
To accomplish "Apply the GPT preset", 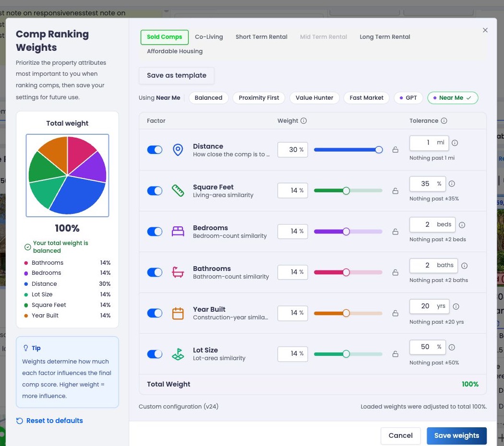I will 408,98.
